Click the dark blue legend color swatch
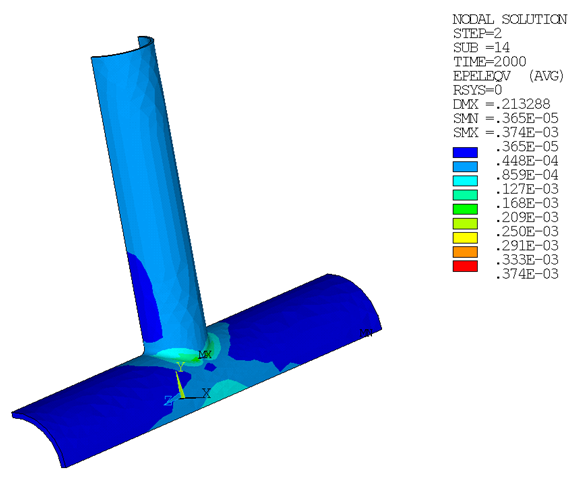 click(465, 153)
